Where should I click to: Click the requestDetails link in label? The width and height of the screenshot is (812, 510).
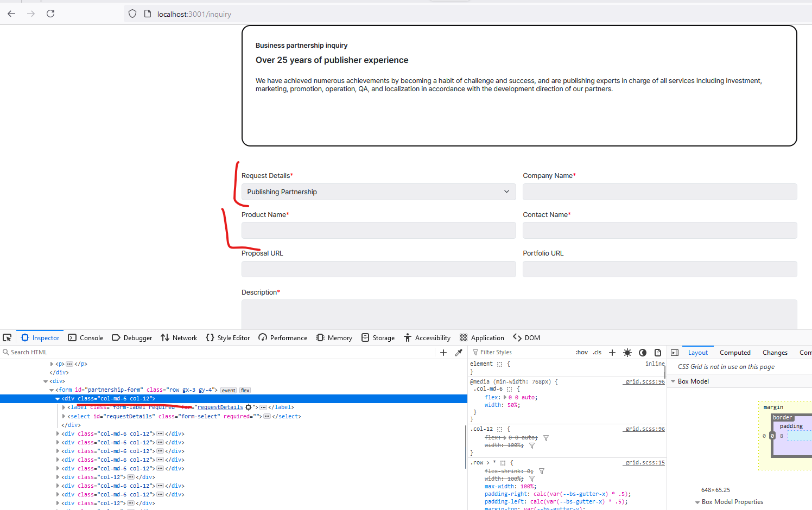[220, 407]
